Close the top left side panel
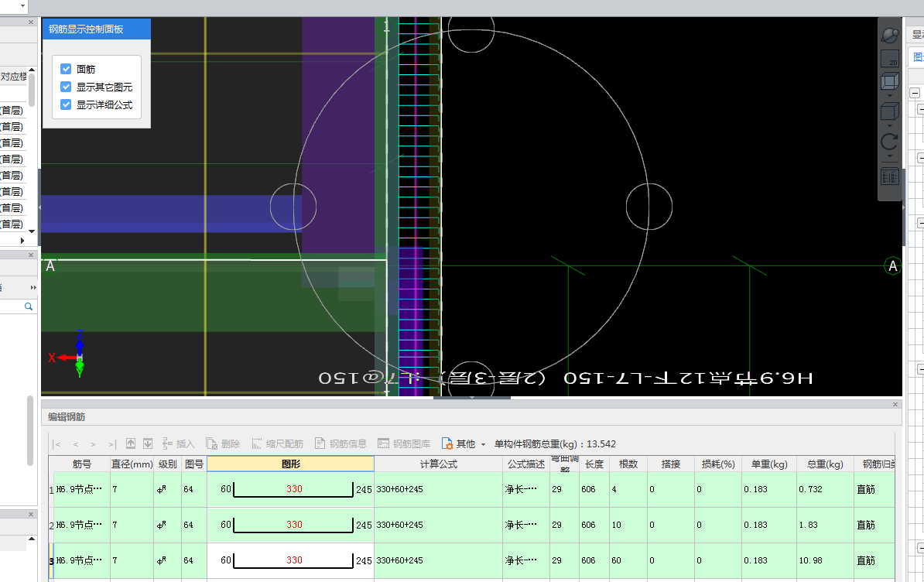 point(31,22)
